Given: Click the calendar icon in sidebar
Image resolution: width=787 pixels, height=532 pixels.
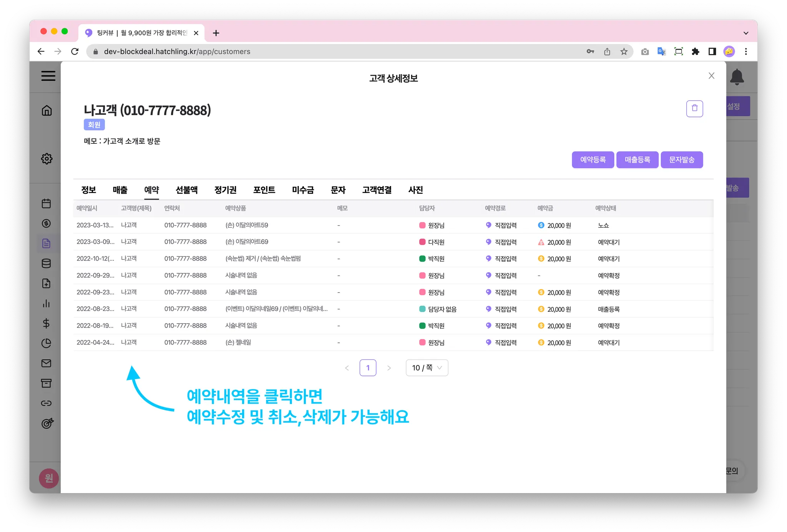Looking at the screenshot, I should [x=46, y=203].
